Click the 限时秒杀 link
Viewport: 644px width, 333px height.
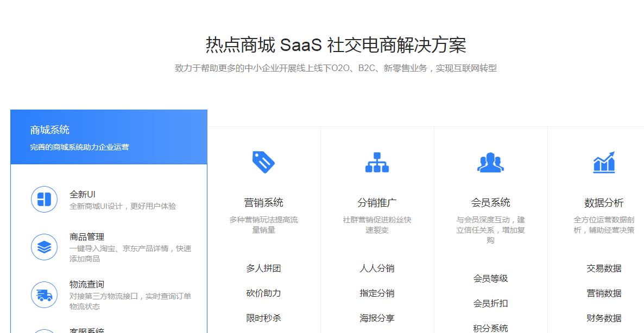pyautogui.click(x=263, y=318)
